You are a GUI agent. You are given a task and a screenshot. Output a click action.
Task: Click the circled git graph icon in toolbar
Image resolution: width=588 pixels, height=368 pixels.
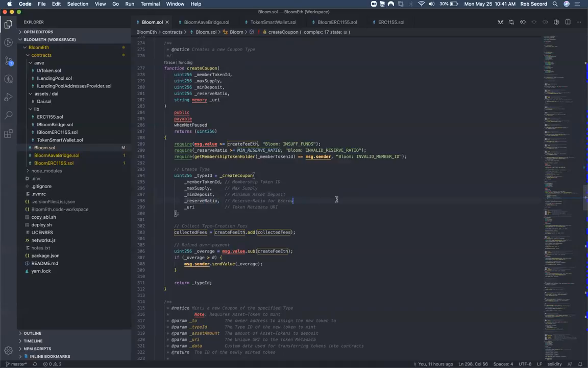coord(556,22)
